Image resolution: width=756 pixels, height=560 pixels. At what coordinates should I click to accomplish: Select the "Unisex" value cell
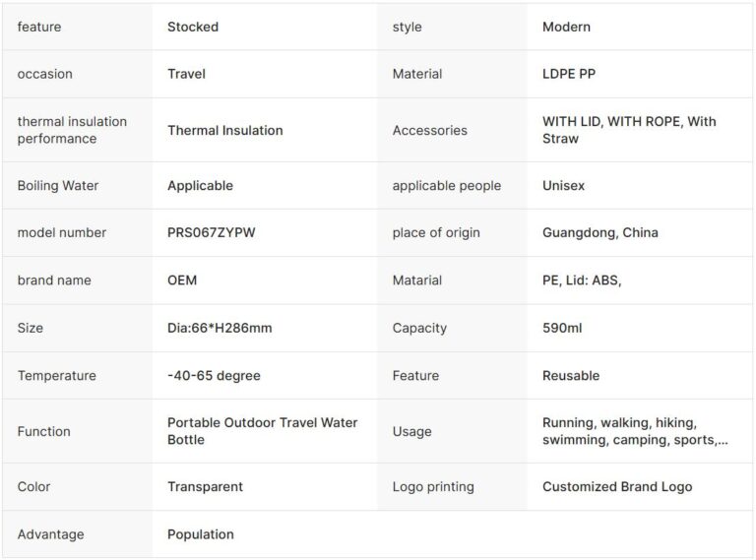[x=565, y=185]
